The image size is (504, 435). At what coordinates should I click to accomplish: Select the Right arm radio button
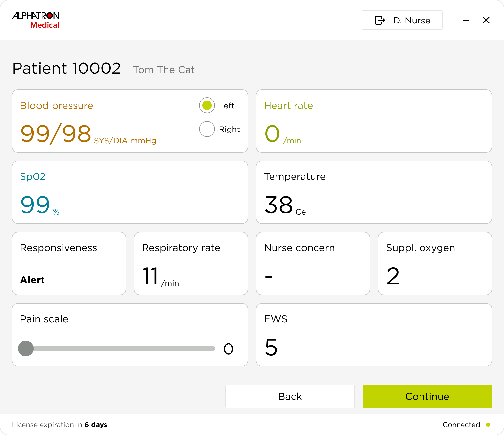point(207,129)
